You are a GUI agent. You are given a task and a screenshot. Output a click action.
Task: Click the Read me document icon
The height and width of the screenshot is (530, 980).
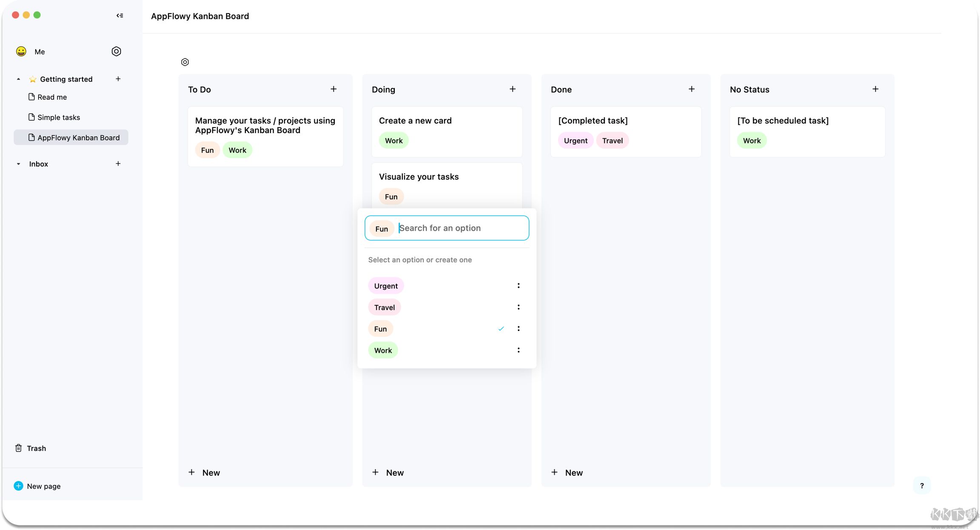[31, 97]
